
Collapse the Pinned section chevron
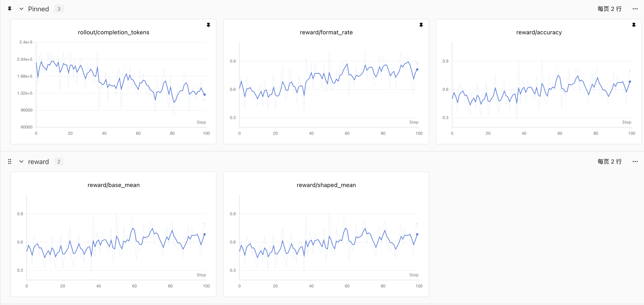21,9
